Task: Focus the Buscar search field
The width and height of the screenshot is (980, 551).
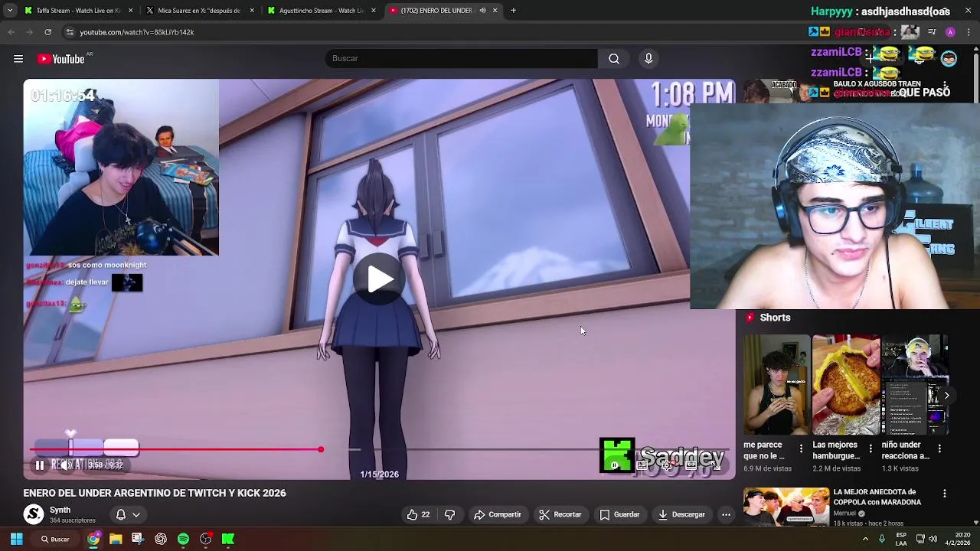Action: click(461, 59)
